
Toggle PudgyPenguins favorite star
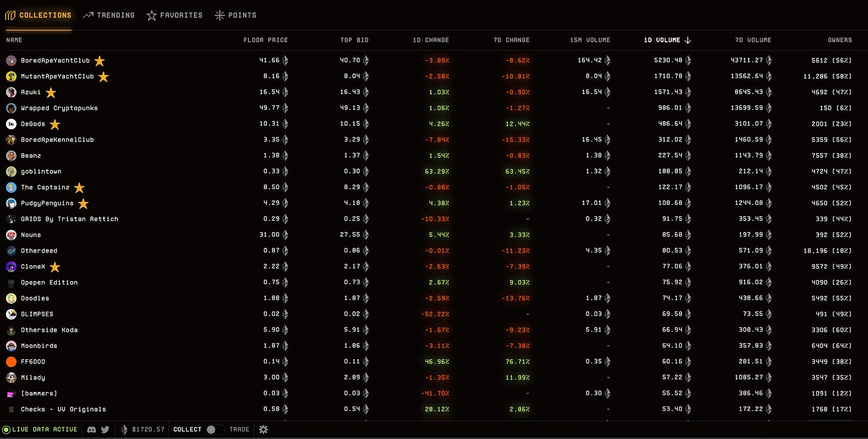83,204
